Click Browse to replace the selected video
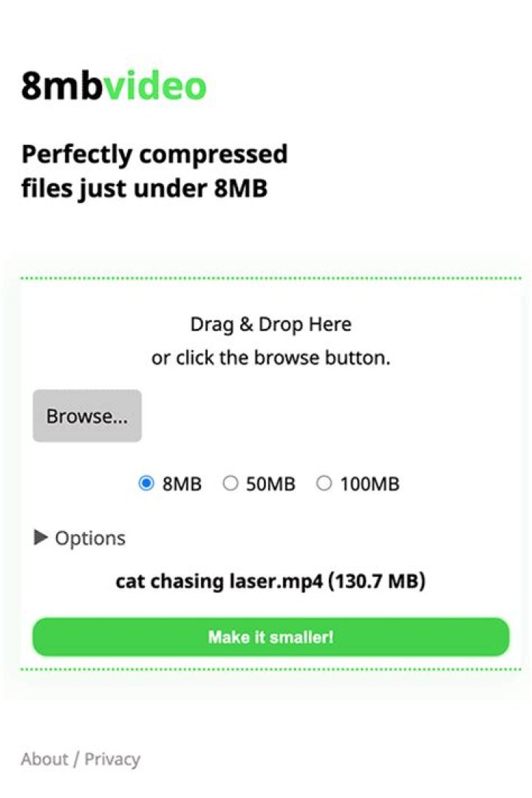The width and height of the screenshot is (532, 798). point(86,415)
